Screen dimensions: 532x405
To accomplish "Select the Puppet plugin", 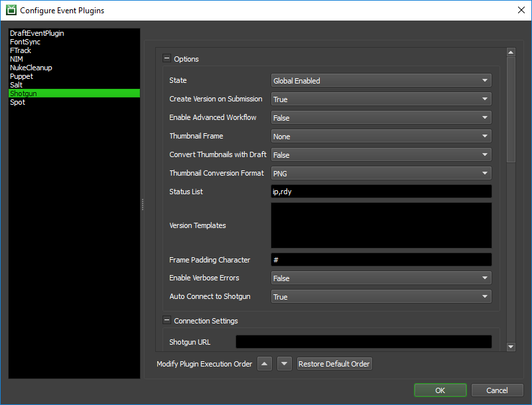I will click(x=21, y=76).
